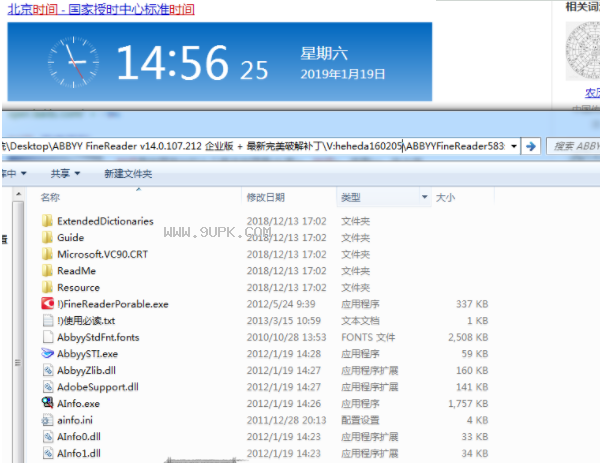Select the file name ainfo.ini
600x470 pixels.
click(75, 420)
